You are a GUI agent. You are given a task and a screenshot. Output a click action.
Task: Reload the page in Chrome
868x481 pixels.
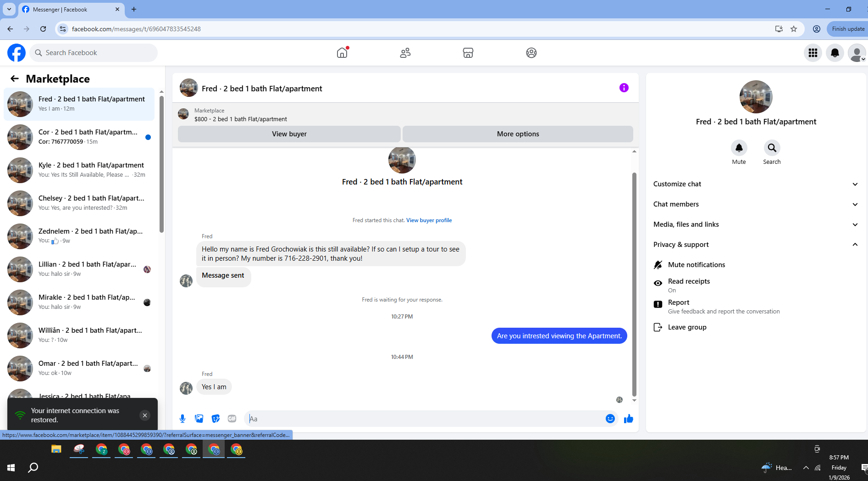tap(43, 29)
